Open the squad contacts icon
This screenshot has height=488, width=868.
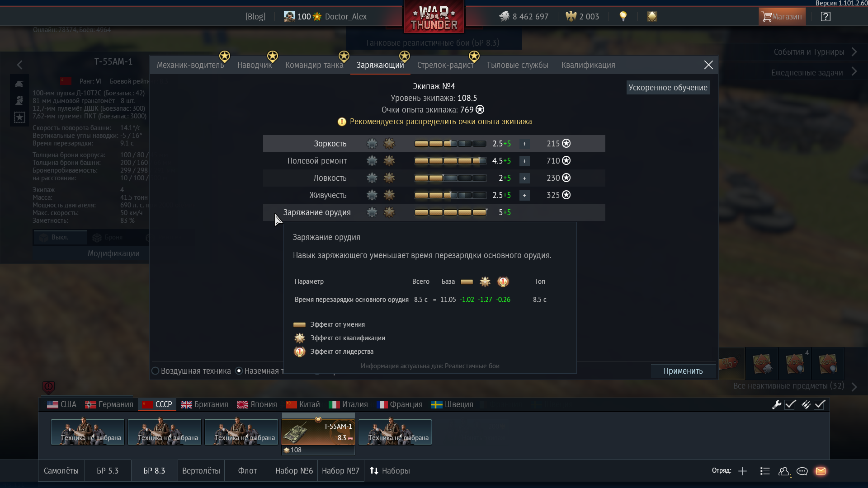coord(784,471)
